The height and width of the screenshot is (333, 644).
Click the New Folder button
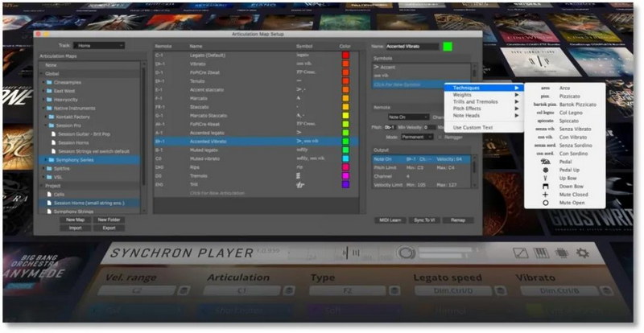pyautogui.click(x=109, y=220)
